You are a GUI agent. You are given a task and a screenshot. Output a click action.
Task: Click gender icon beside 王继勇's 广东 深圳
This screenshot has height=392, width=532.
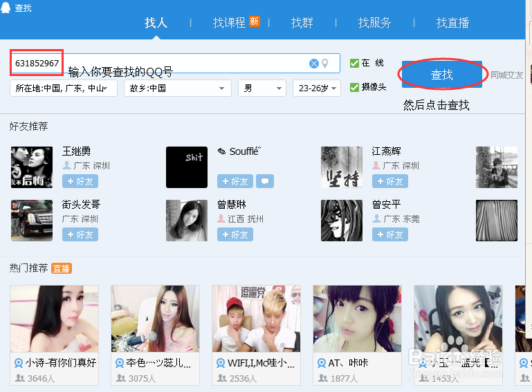(x=66, y=165)
